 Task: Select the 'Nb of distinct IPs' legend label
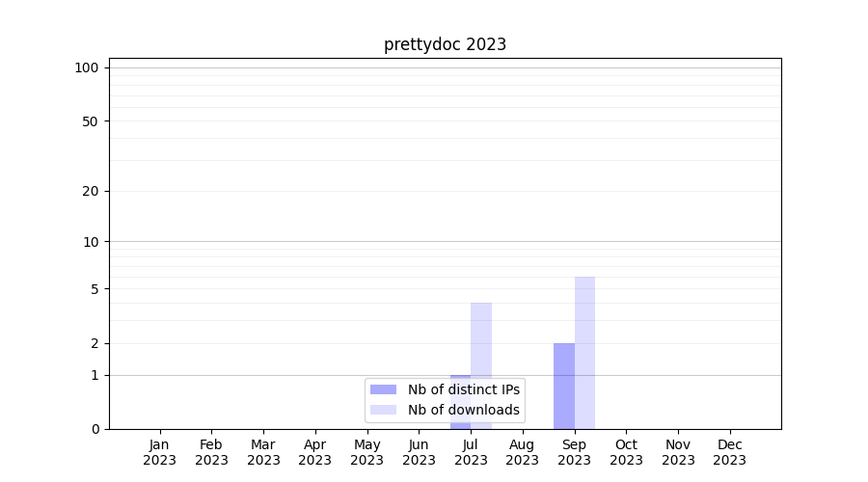point(463,389)
